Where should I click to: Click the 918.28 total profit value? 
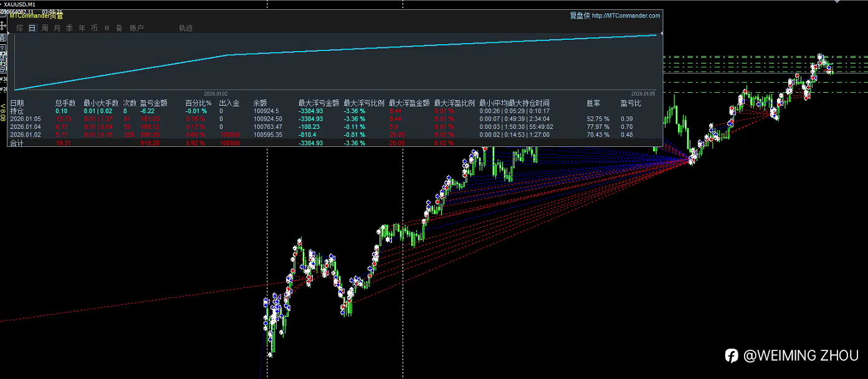click(150, 143)
